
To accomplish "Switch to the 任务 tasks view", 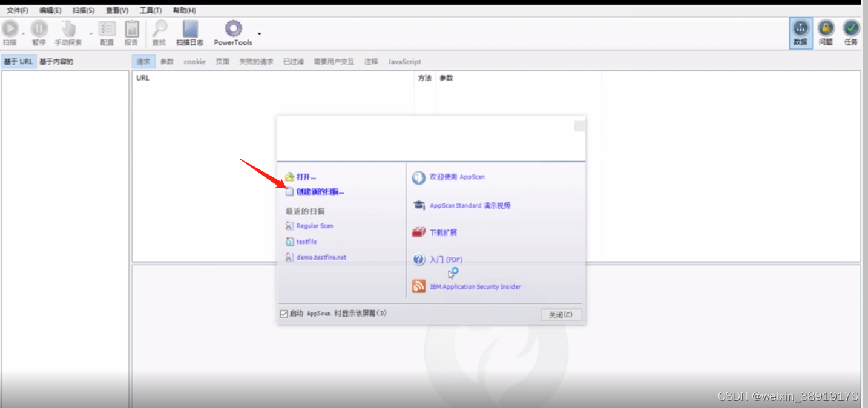I will [851, 33].
